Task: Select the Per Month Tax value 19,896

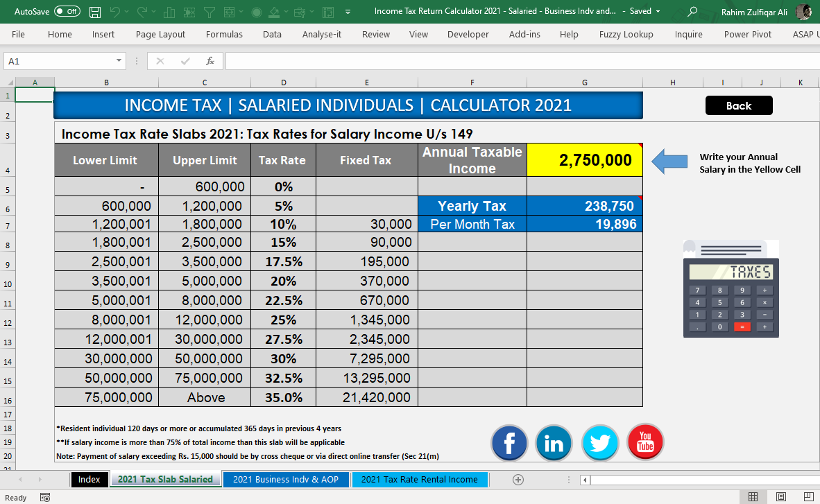Action: click(585, 225)
